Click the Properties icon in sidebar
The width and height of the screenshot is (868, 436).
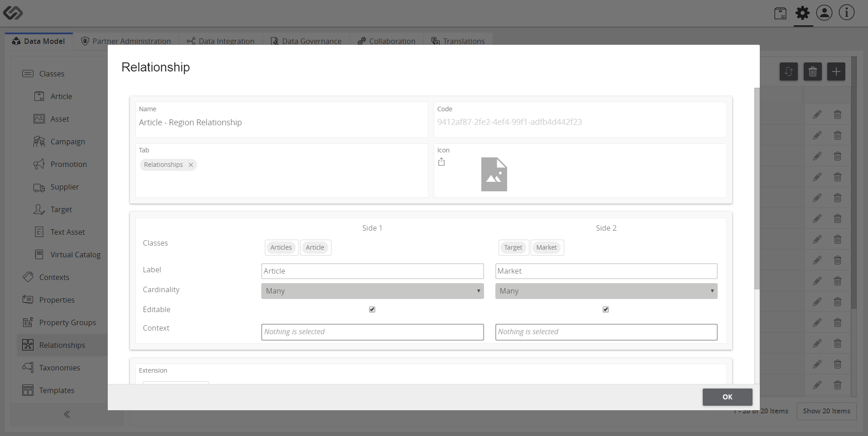[x=28, y=299]
